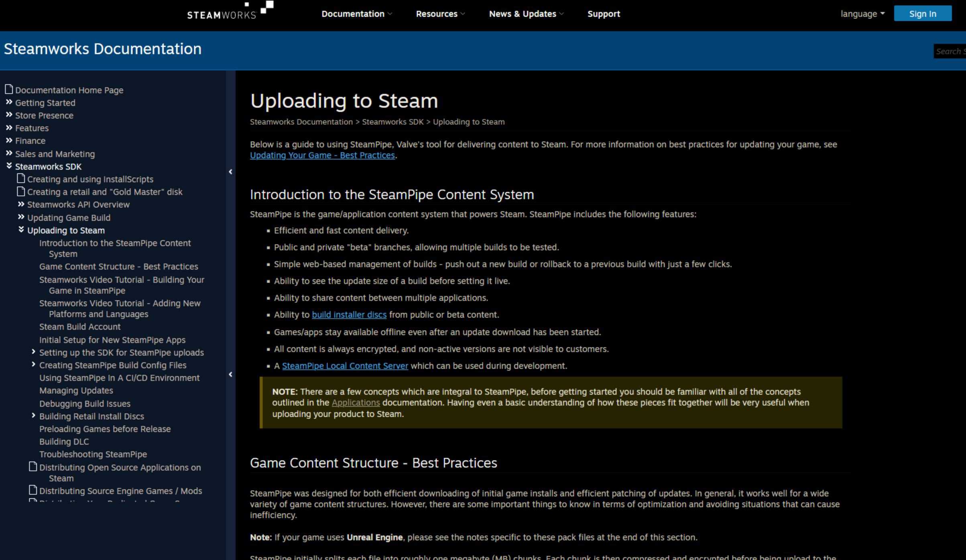Open the News & Updates menu

click(526, 14)
